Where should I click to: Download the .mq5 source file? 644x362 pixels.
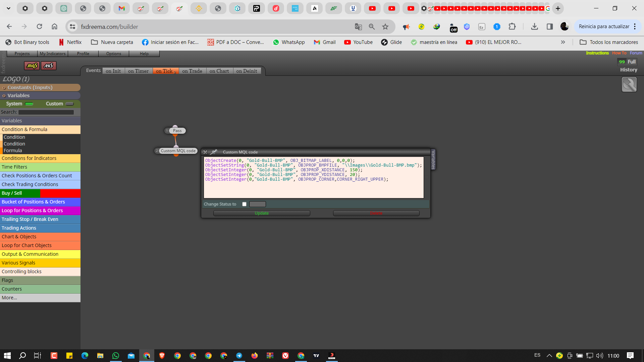(32, 66)
